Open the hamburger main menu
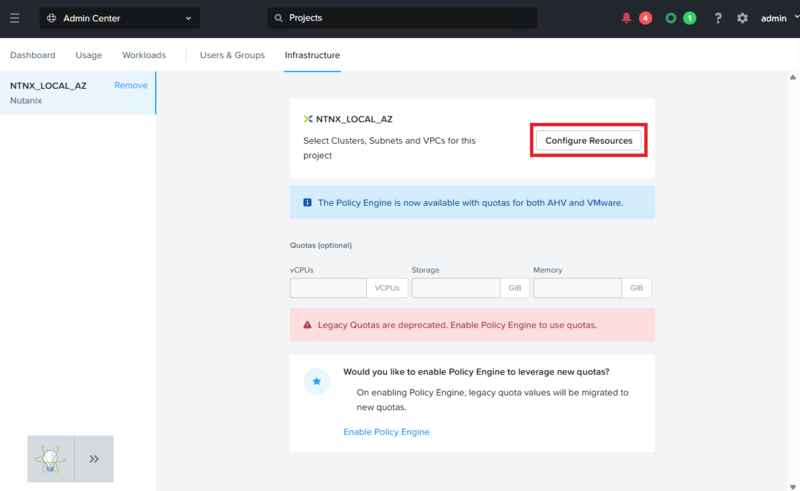 click(x=15, y=18)
